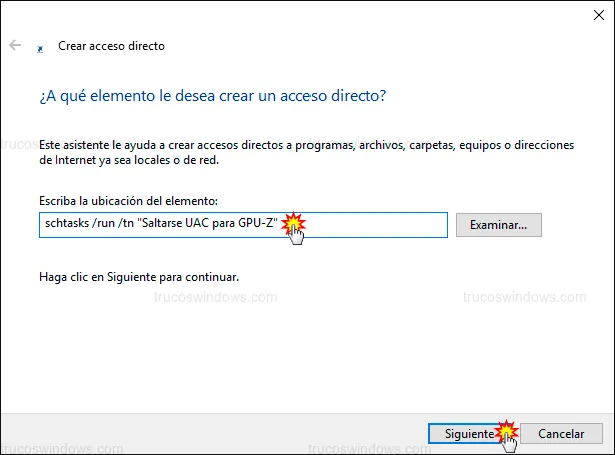615x455 pixels.
Task: Click the quoted "Saltarse UAC para GPU-Z" text
Action: point(213,225)
